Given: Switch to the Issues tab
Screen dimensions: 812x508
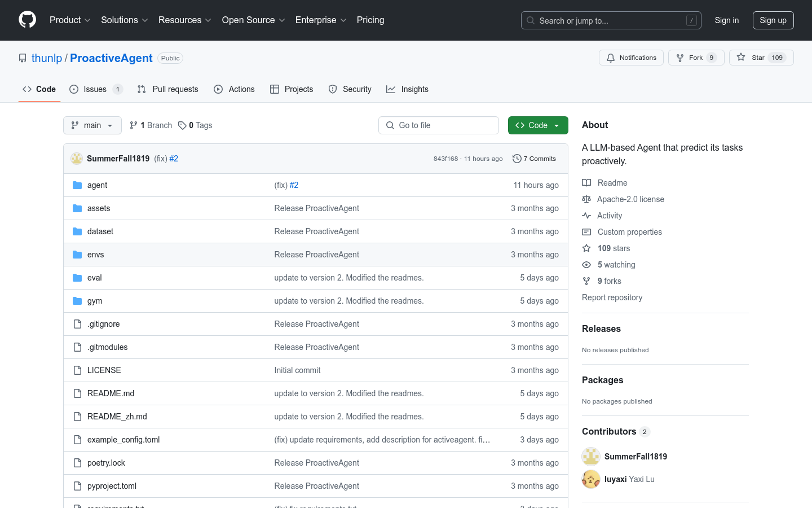Looking at the screenshot, I should (96, 89).
